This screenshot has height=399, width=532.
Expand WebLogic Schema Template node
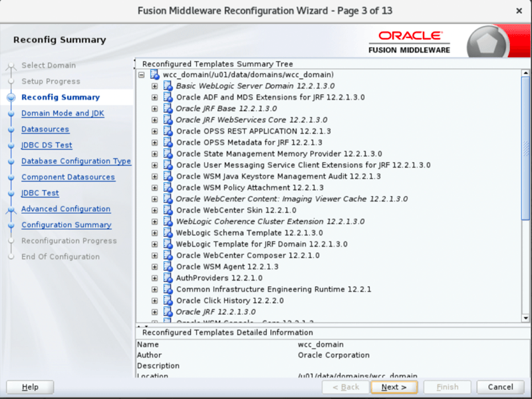point(155,233)
